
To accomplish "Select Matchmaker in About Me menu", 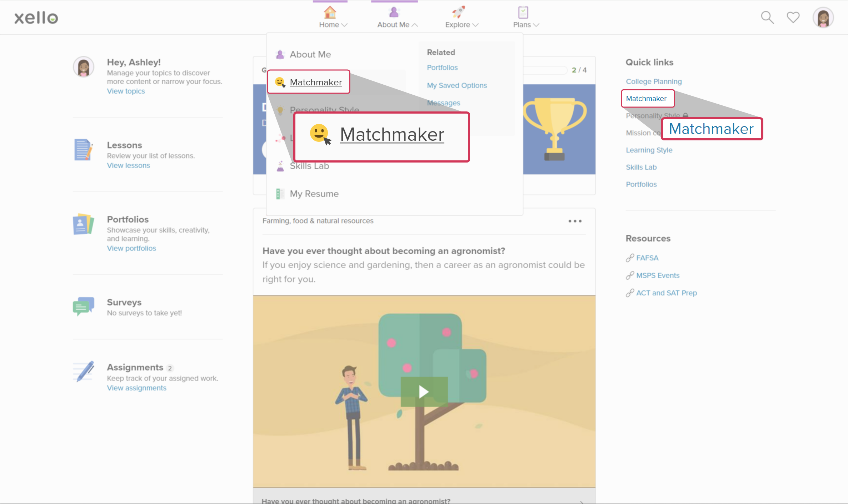I will click(316, 82).
